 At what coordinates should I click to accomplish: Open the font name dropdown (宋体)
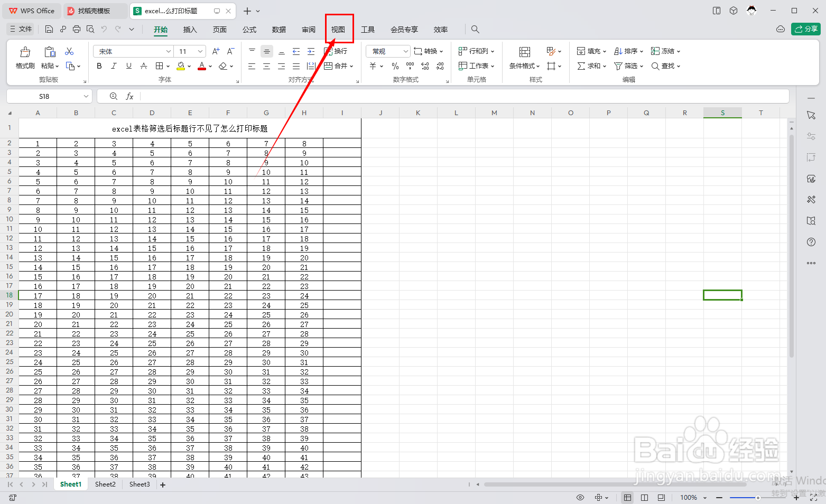(169, 51)
